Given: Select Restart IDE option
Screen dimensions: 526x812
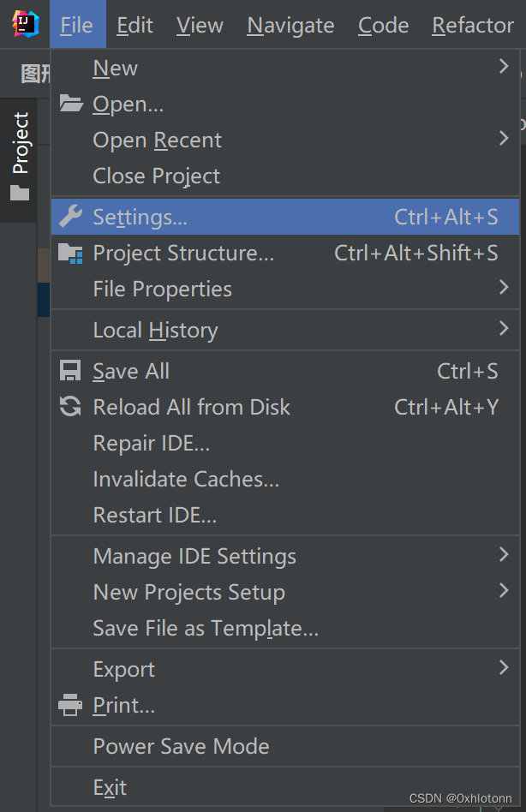Looking at the screenshot, I should [154, 515].
